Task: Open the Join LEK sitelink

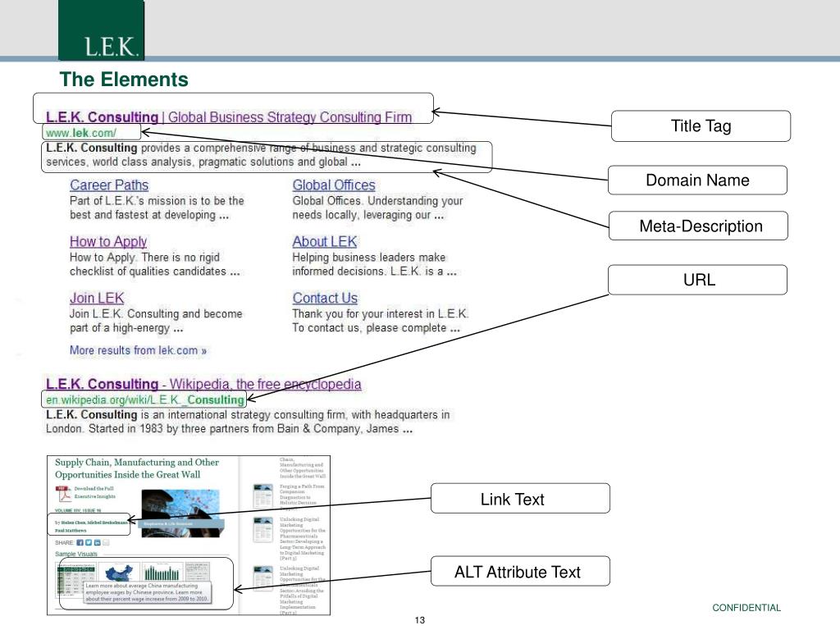Action: point(97,298)
